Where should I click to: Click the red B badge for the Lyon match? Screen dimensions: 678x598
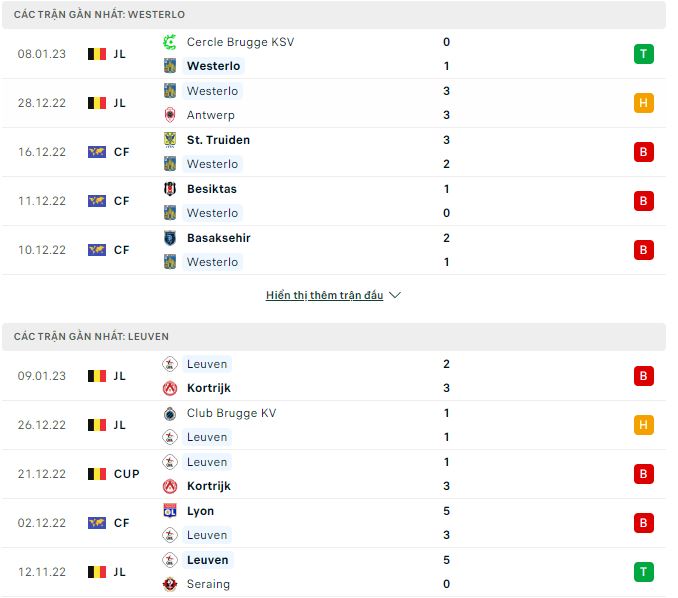(x=643, y=523)
